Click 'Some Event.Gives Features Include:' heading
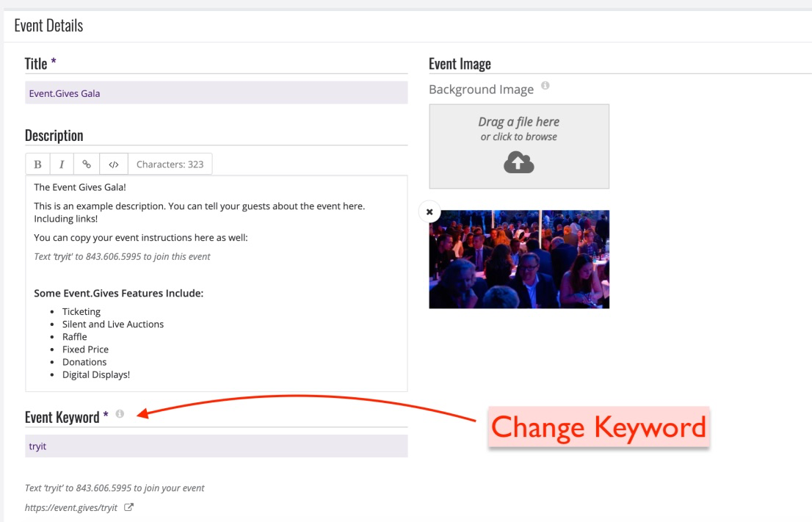 pos(119,293)
